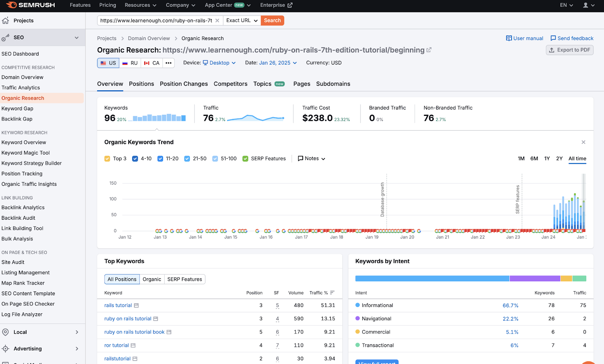This screenshot has width=604, height=364.
Task: Open SERP icon for rails tutorial keyword
Action: pyautogui.click(x=136, y=305)
